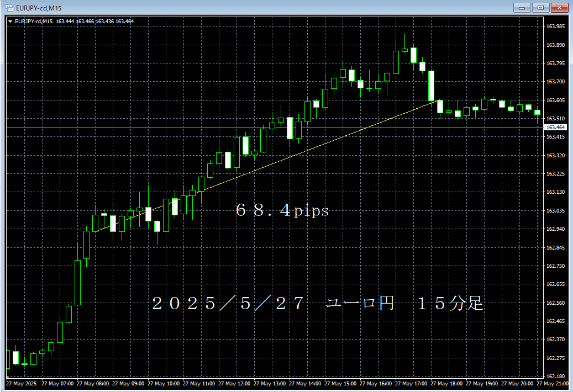
Task: Minimize the EURJPY-cd,M15 chart window
Action: click(522, 7)
